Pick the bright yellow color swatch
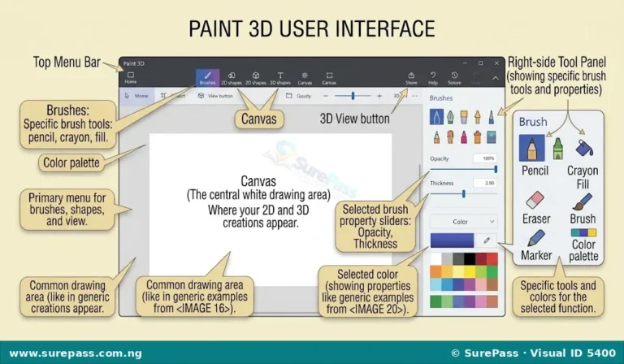The image size is (624, 364). pos(470,271)
